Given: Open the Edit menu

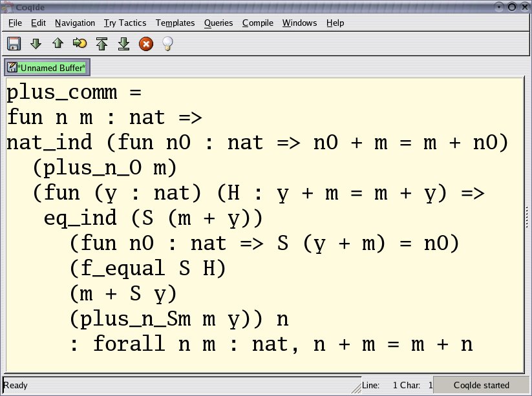Looking at the screenshot, I should click(38, 23).
